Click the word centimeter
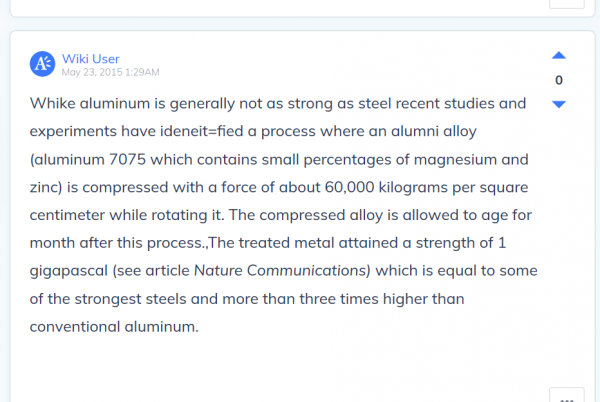The height and width of the screenshot is (402, 600). pyautogui.click(x=67, y=215)
